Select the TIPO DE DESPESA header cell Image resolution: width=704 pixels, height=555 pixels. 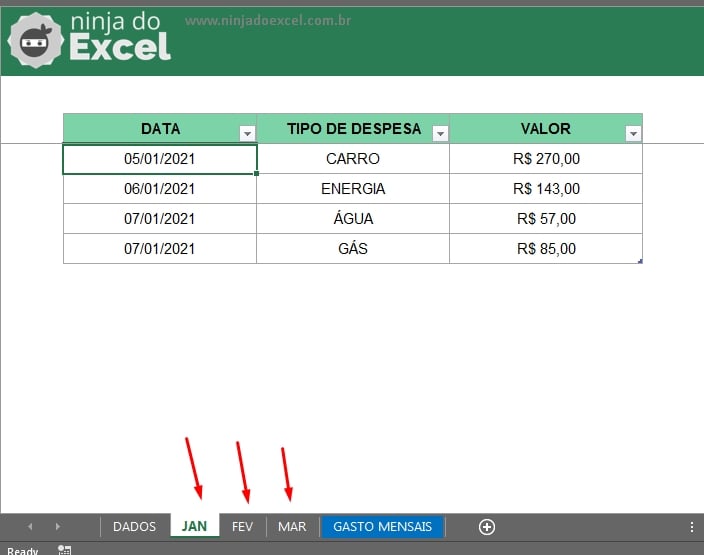[x=353, y=128]
